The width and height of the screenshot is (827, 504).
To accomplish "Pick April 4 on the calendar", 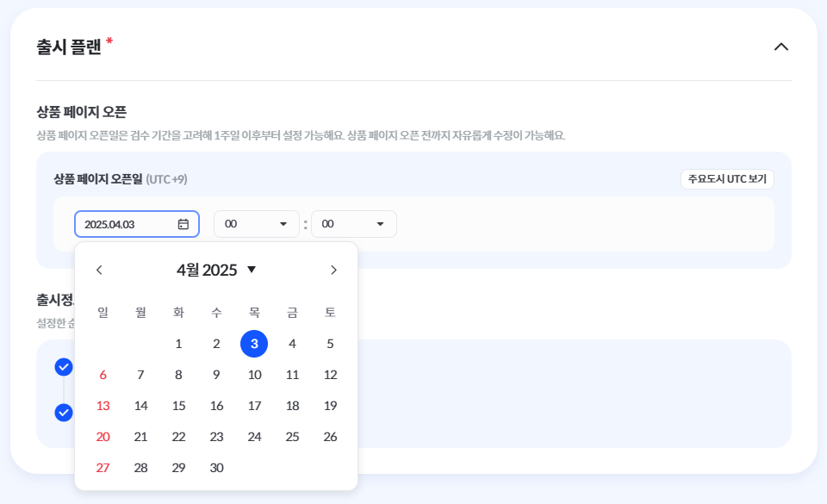I will (x=292, y=344).
